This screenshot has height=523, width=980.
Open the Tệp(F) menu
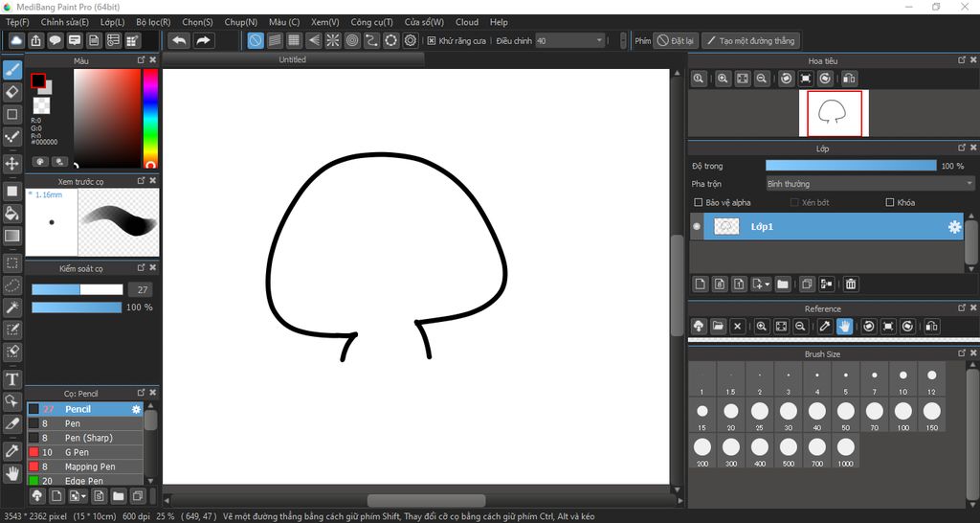[17, 22]
